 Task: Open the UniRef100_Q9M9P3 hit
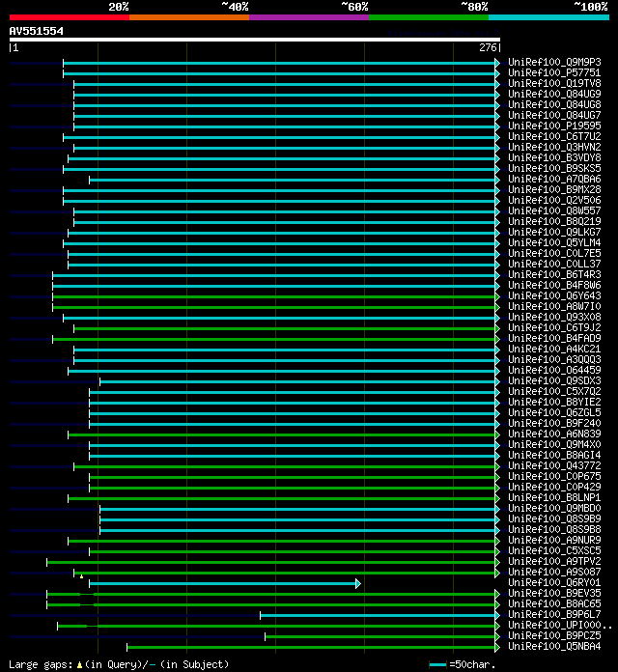click(554, 62)
